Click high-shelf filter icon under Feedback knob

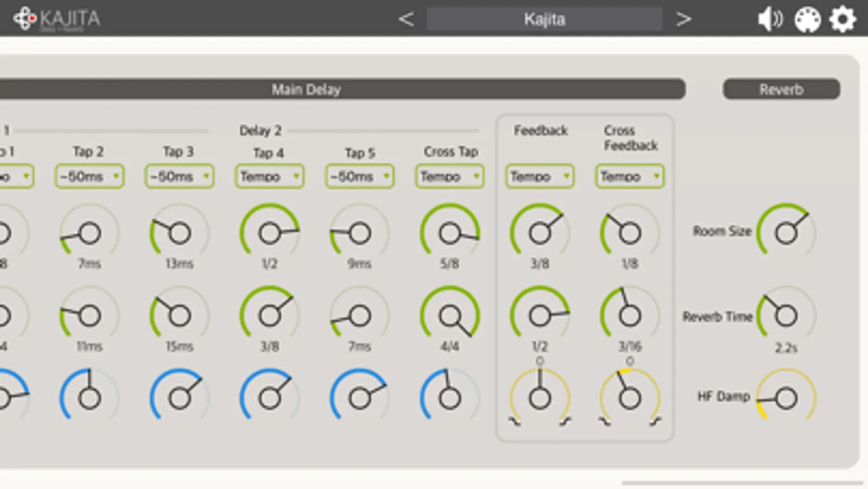(566, 422)
